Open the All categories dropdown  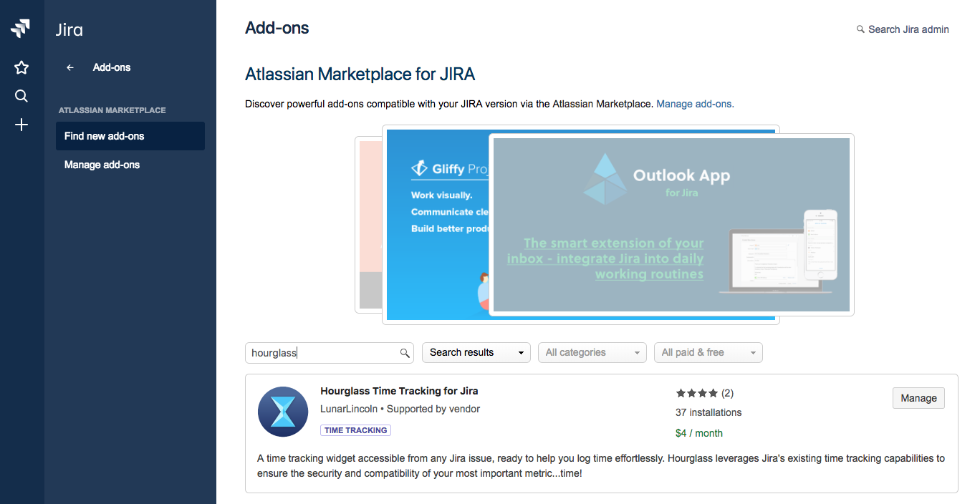[592, 352]
